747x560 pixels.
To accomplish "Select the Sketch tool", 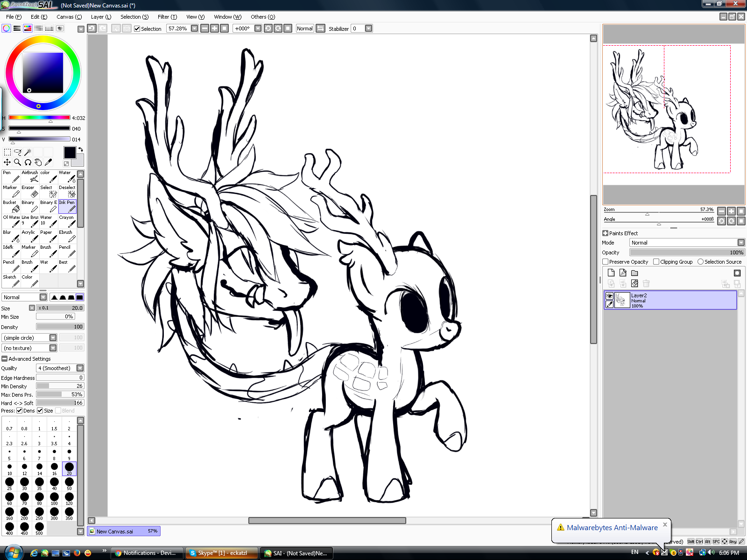I will pos(11,281).
